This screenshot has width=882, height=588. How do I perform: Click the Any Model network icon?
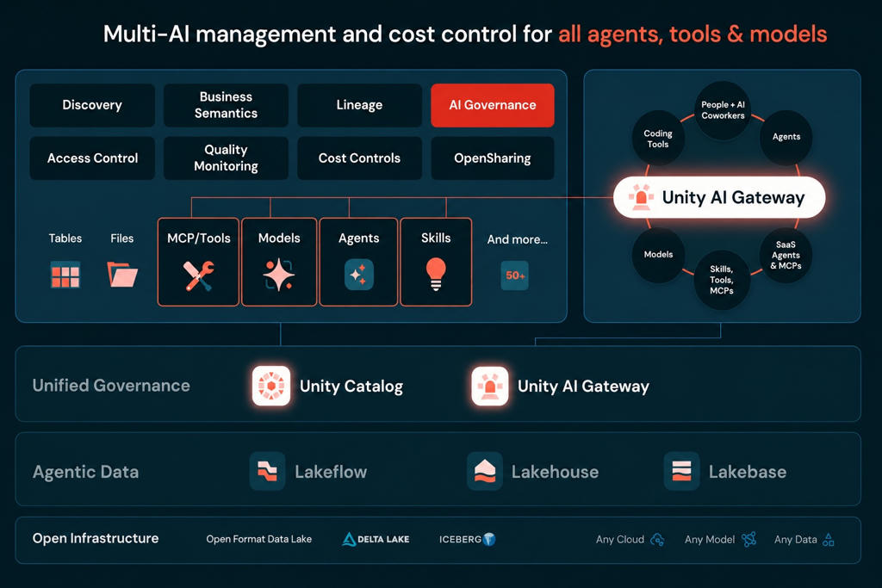(x=748, y=539)
